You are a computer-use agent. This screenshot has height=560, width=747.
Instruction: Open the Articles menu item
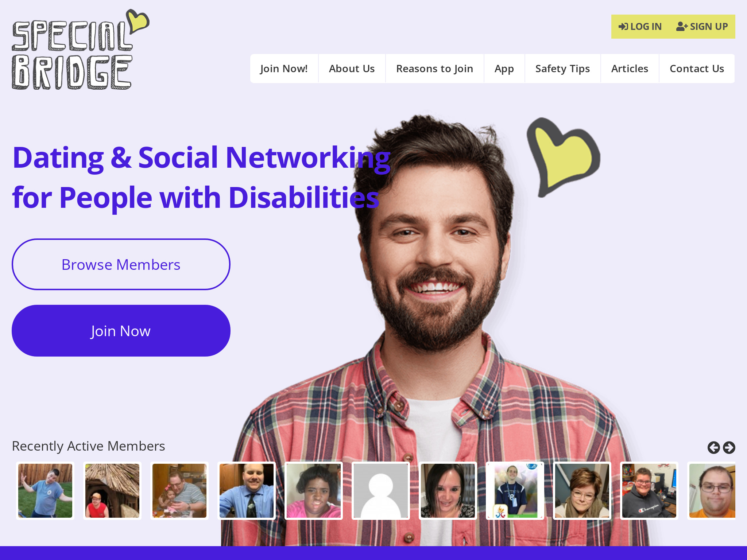pyautogui.click(x=630, y=69)
